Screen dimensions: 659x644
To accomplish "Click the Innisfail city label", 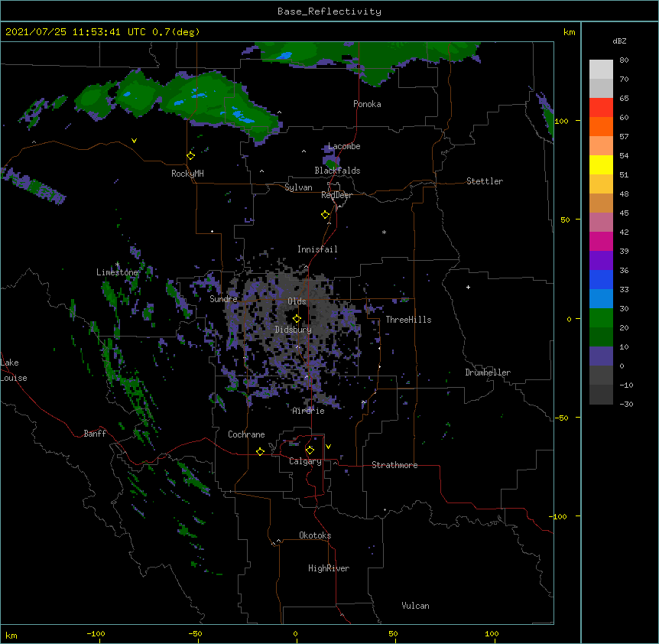I will (x=317, y=249).
